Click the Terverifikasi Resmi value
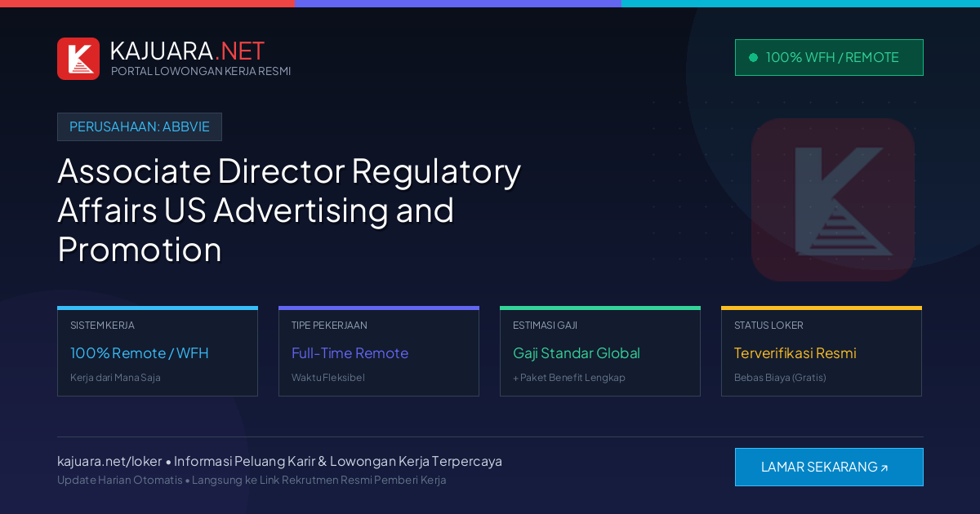Image resolution: width=980 pixels, height=514 pixels. point(795,353)
